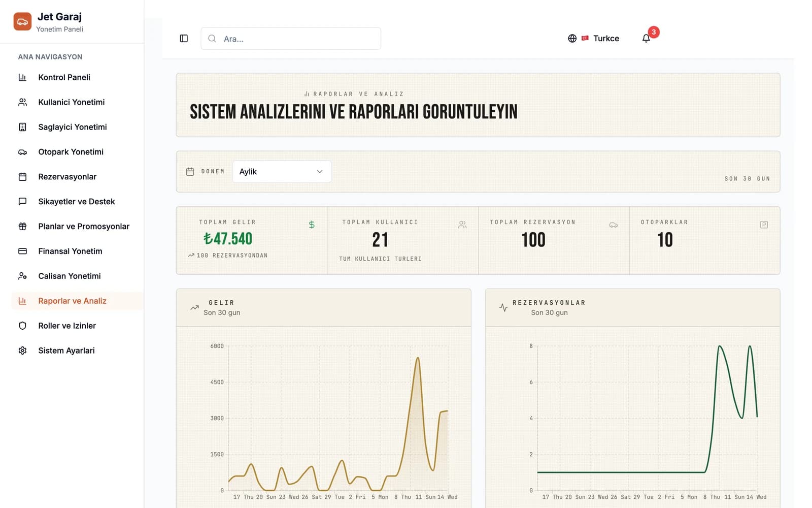
Task: Click the Kontrol Paneli chart icon
Action: point(22,77)
